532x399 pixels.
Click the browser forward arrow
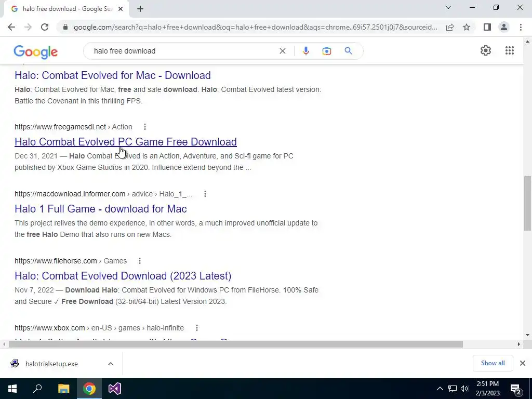(28, 27)
